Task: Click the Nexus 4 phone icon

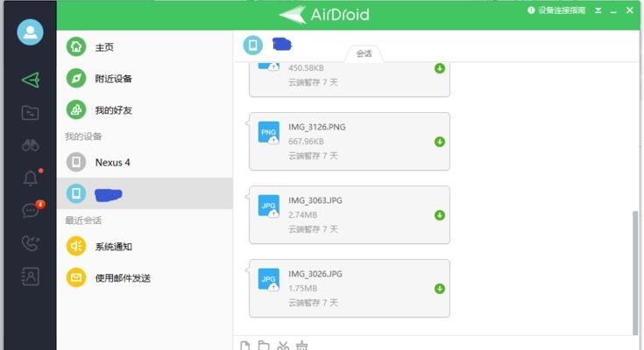Action: (76, 163)
